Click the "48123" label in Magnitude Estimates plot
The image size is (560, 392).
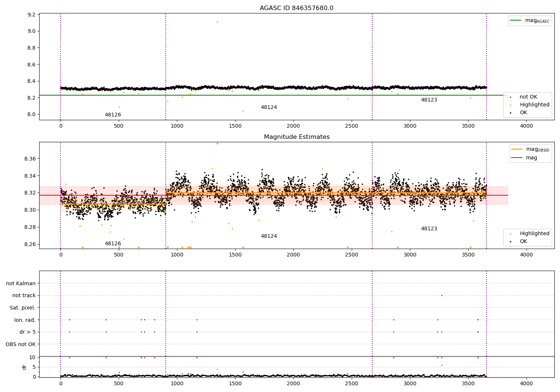click(429, 229)
